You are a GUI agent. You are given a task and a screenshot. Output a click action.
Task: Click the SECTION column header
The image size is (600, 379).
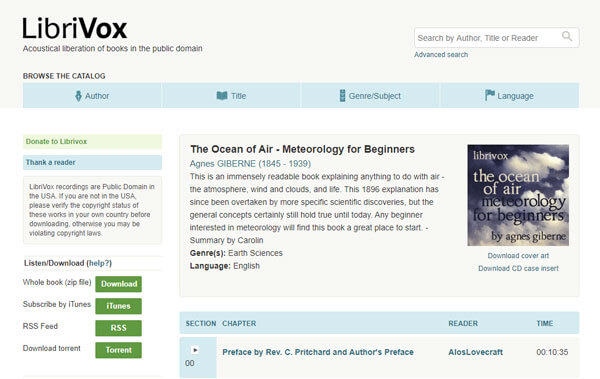201,323
